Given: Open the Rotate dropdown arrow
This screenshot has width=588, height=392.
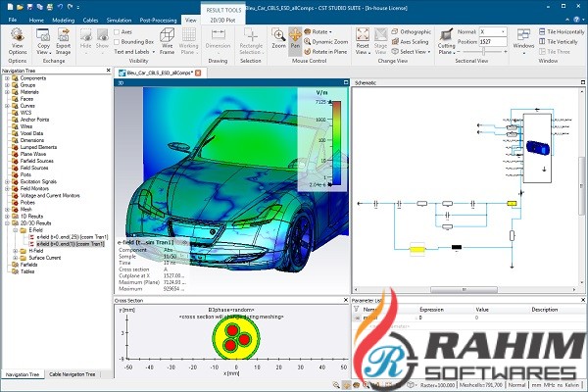Looking at the screenshot, I should click(330, 32).
